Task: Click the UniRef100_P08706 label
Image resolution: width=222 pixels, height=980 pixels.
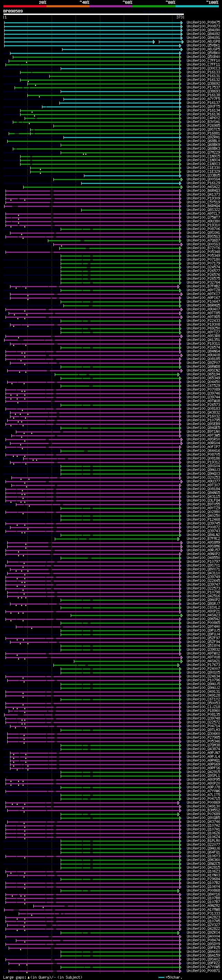Action: click(203, 229)
